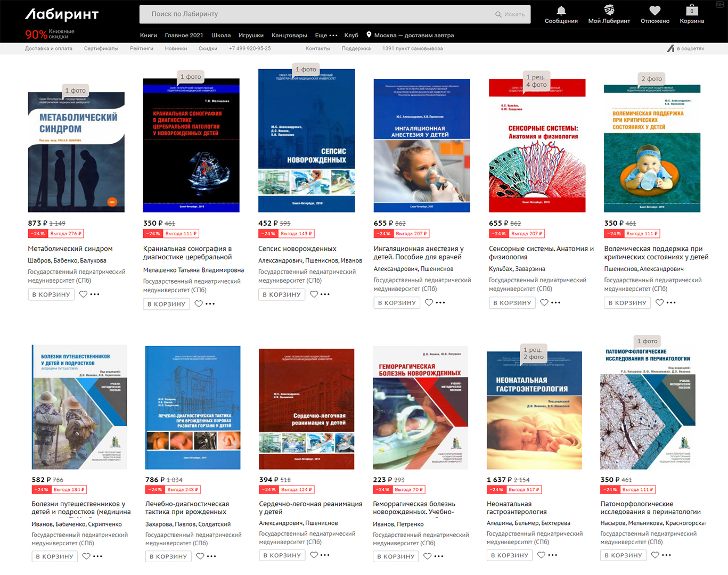Expand the Еще menu in navigation
The width and height of the screenshot is (728, 575).
[x=326, y=36]
